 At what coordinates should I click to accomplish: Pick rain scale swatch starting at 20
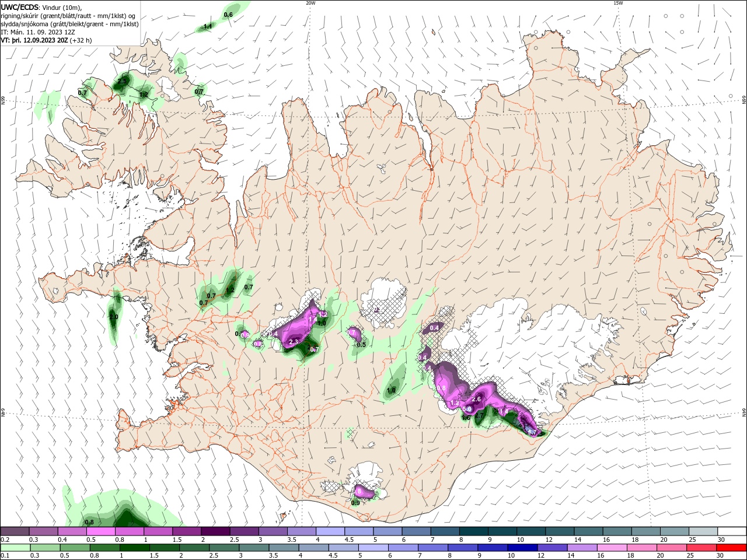(671, 548)
